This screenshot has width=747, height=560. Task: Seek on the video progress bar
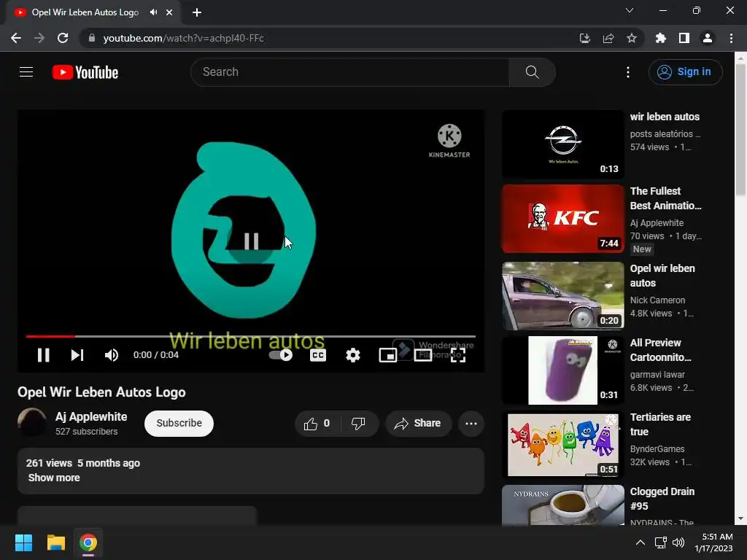[251, 336]
